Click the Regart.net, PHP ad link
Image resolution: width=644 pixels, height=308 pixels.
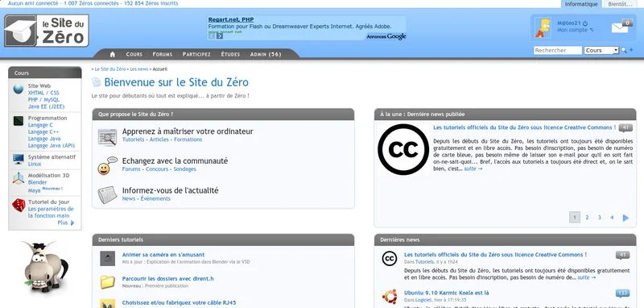click(231, 19)
